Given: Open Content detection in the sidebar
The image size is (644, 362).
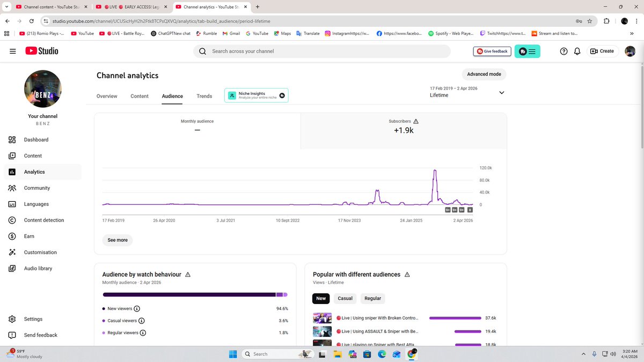Looking at the screenshot, I should click(x=43, y=220).
